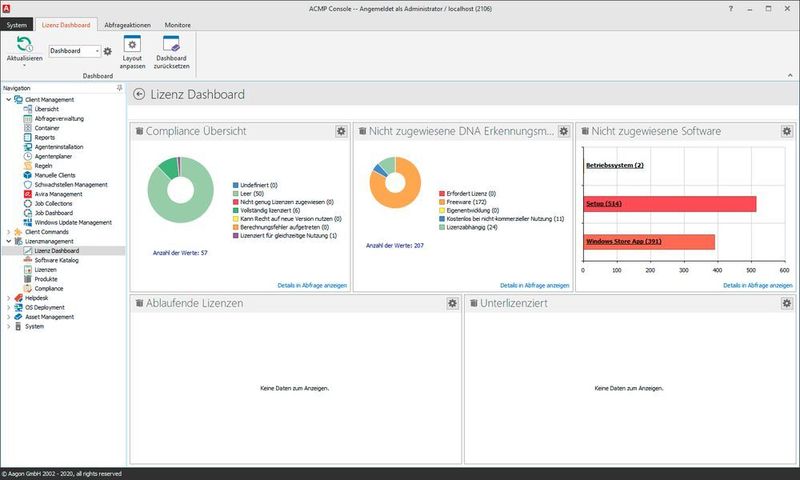Image resolution: width=800 pixels, height=480 pixels.
Task: Open Job Dashboard entry
Action: (54, 213)
